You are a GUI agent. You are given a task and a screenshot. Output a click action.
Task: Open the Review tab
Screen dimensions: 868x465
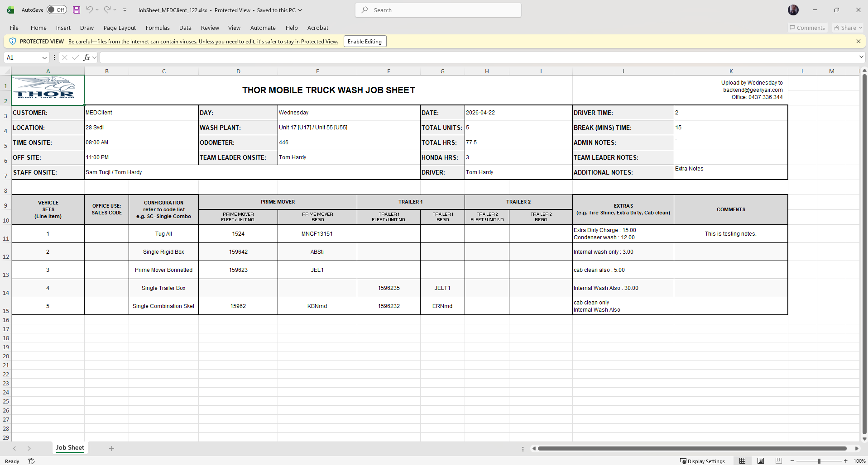[210, 28]
